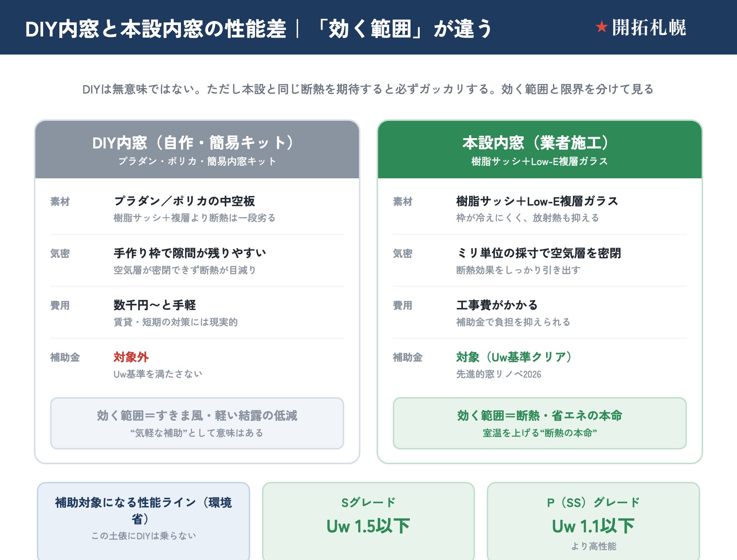Screen dimensions: 737x560
Task: Click the 素材 label in DIY card
Action: pyautogui.click(x=60, y=202)
